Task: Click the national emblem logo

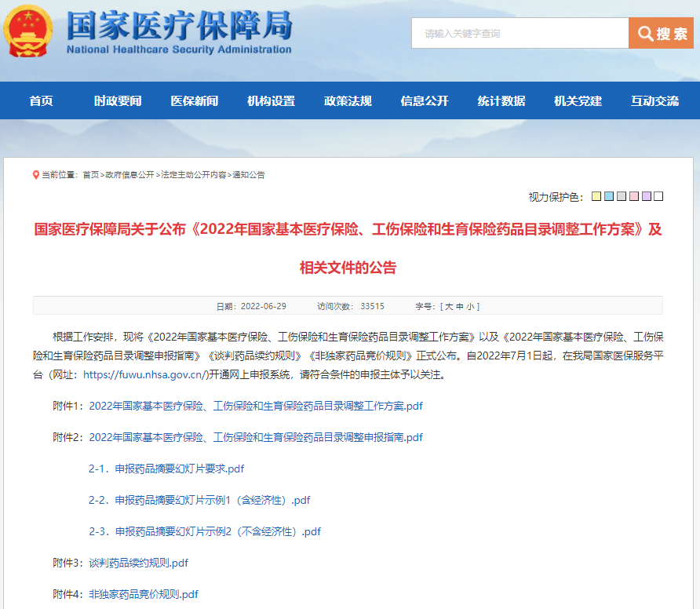Action: (27, 31)
